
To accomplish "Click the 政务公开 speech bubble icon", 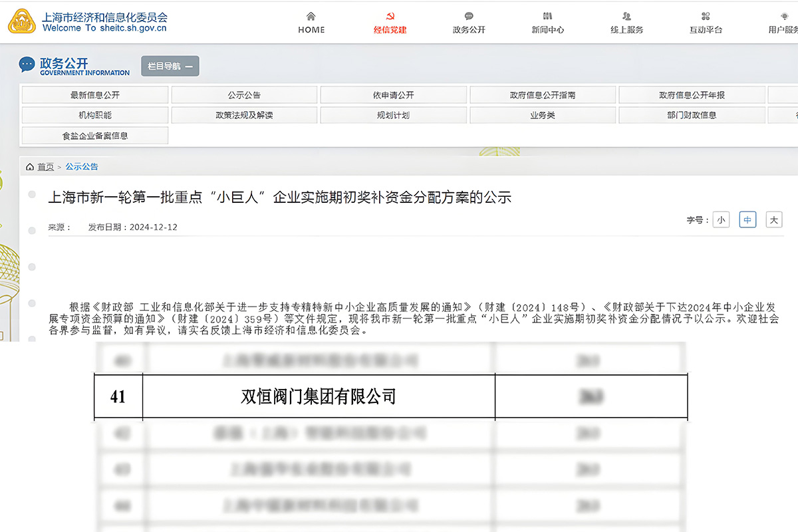I will [469, 17].
